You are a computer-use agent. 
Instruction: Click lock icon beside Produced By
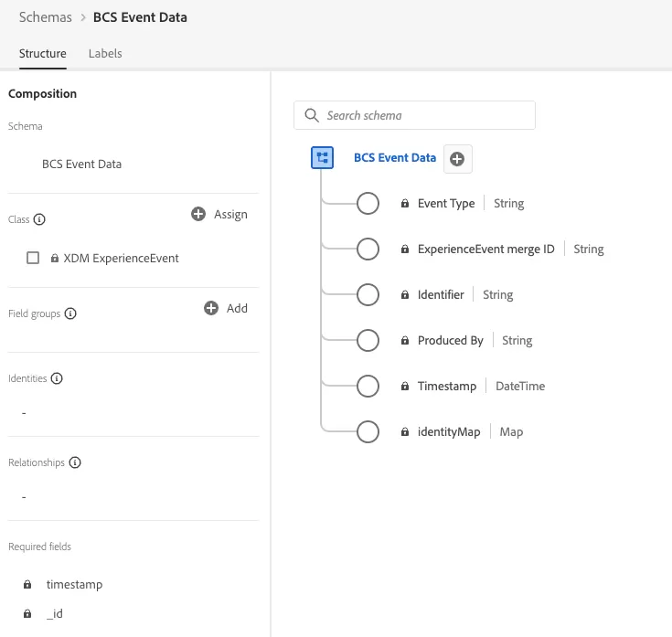404,340
